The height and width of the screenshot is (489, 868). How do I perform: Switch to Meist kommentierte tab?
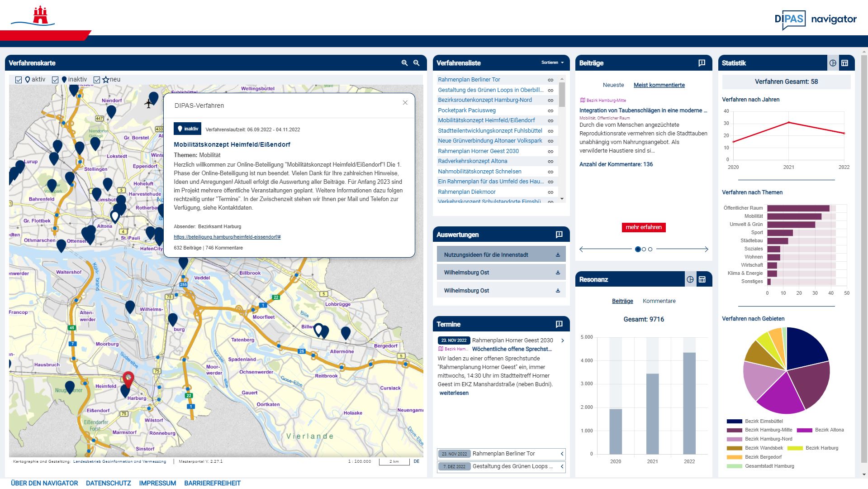659,85
